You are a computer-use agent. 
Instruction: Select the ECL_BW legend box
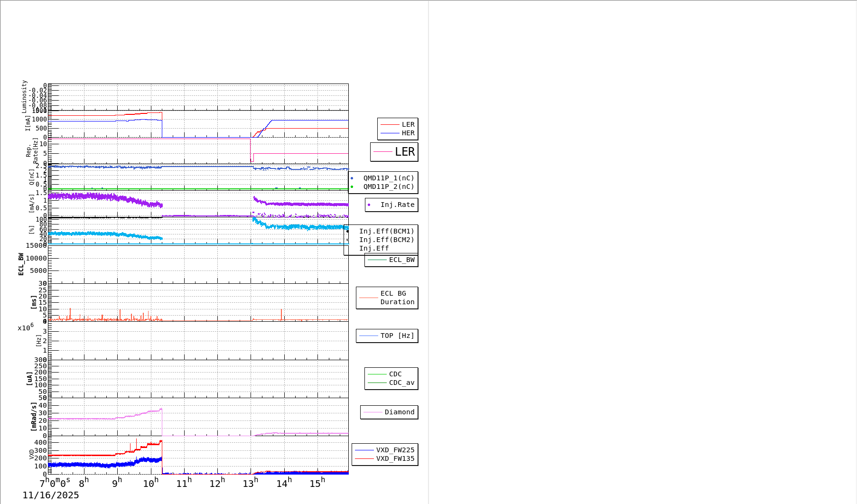click(391, 260)
